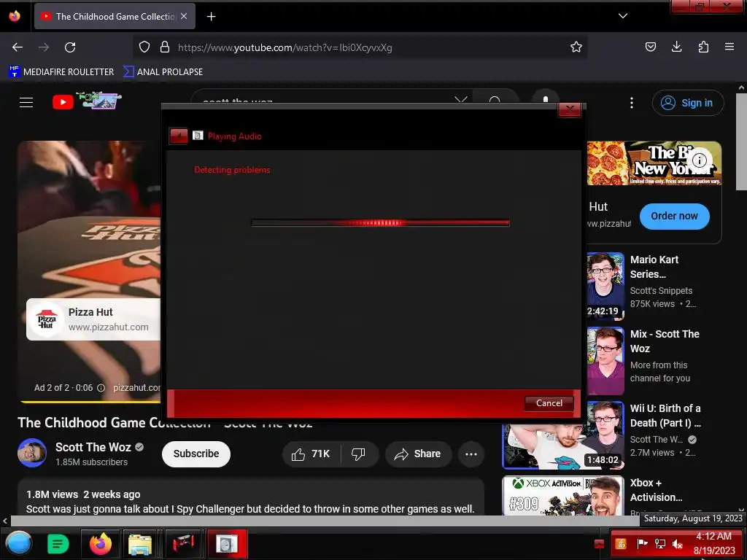Close The Childhood Game Collection tab
This screenshot has height=560, width=747.
click(184, 16)
